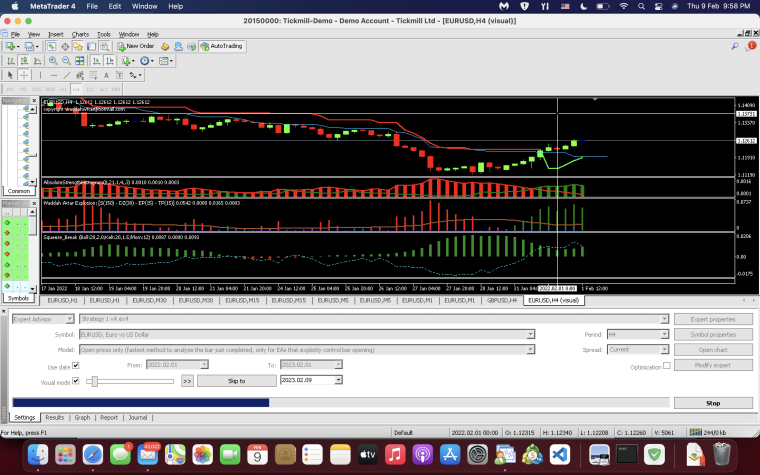Click the Stop button
The width and height of the screenshot is (760, 475).
coord(713,403)
